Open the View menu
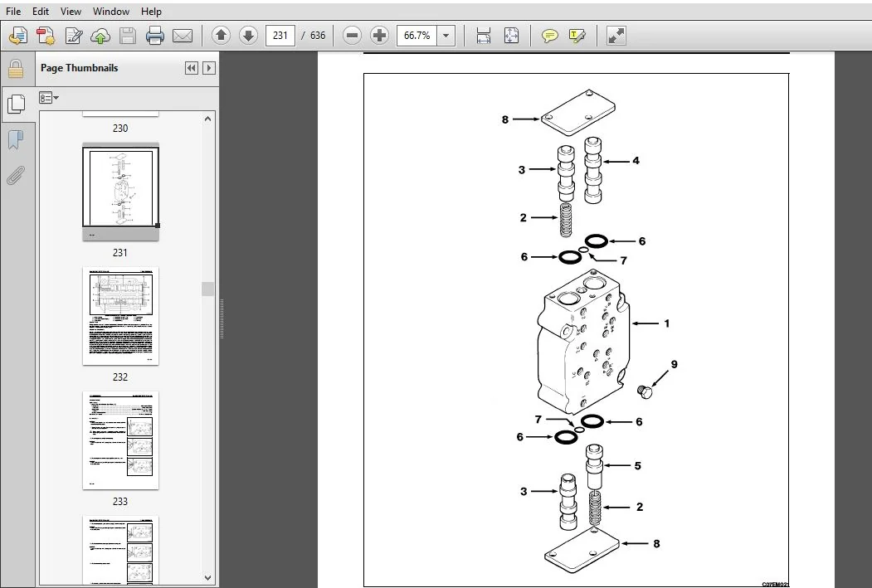 71,11
